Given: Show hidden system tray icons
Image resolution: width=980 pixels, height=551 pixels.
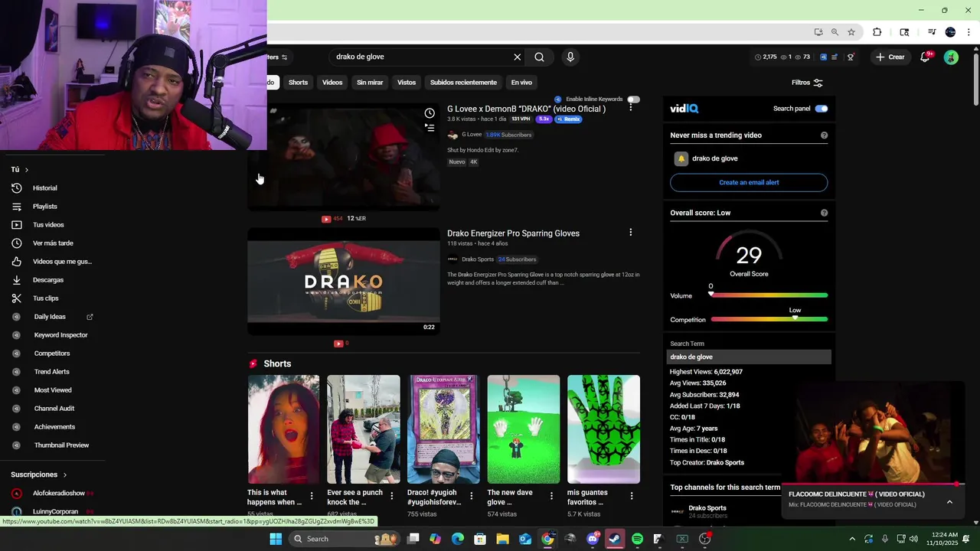Looking at the screenshot, I should pyautogui.click(x=852, y=539).
